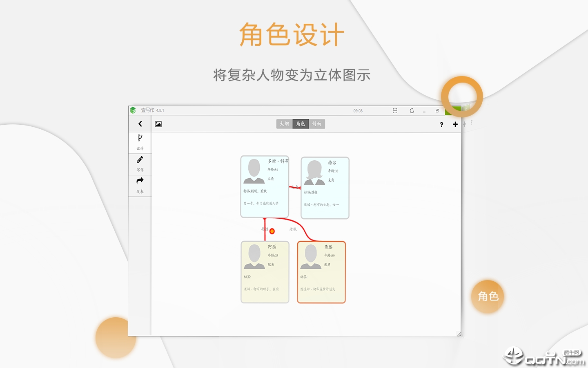
Task: Click 主角 role text on 多姆·科布 card
Action: (x=271, y=179)
